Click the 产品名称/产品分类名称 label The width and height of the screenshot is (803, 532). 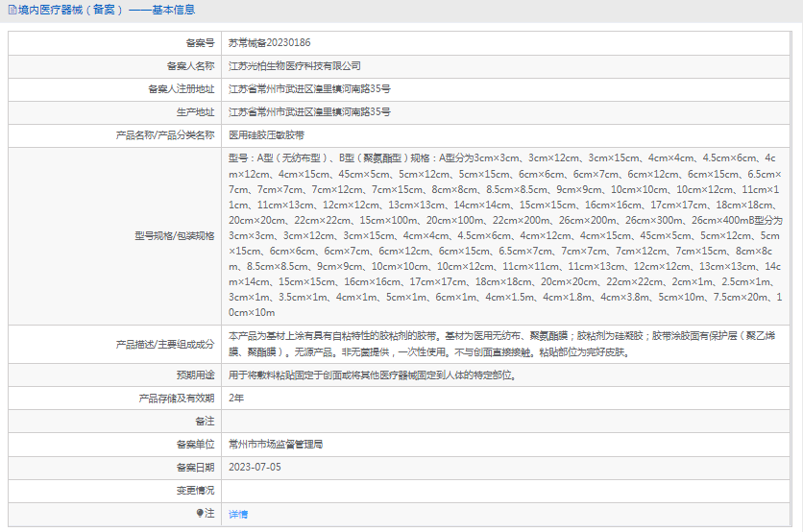(165, 135)
